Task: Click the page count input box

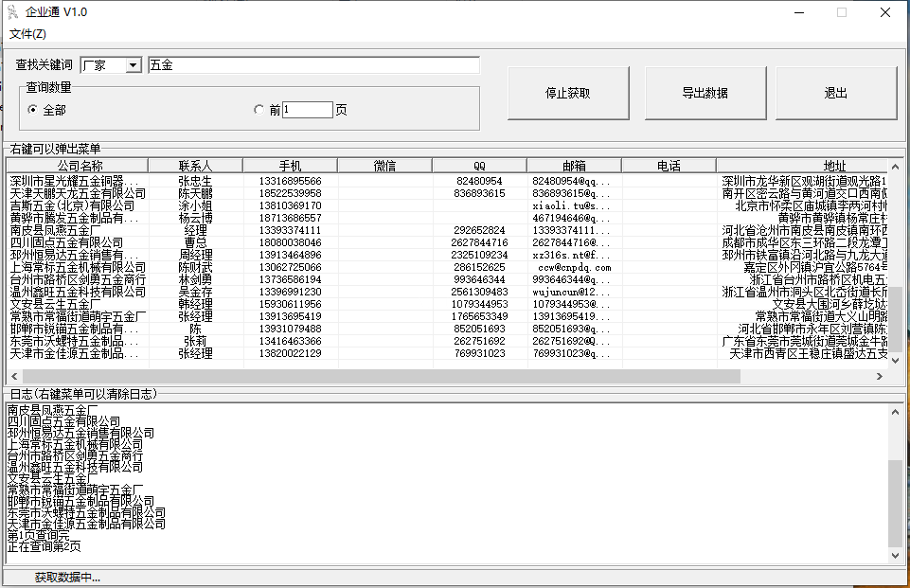Action: [307, 110]
